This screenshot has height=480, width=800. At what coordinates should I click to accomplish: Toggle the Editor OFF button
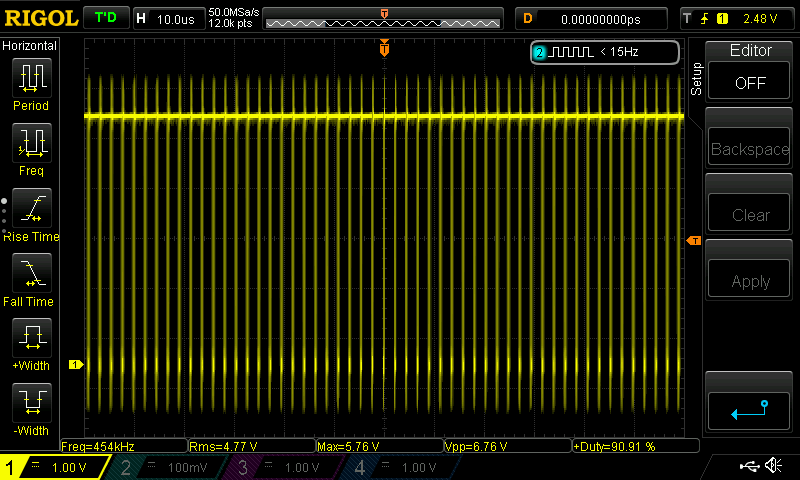749,82
